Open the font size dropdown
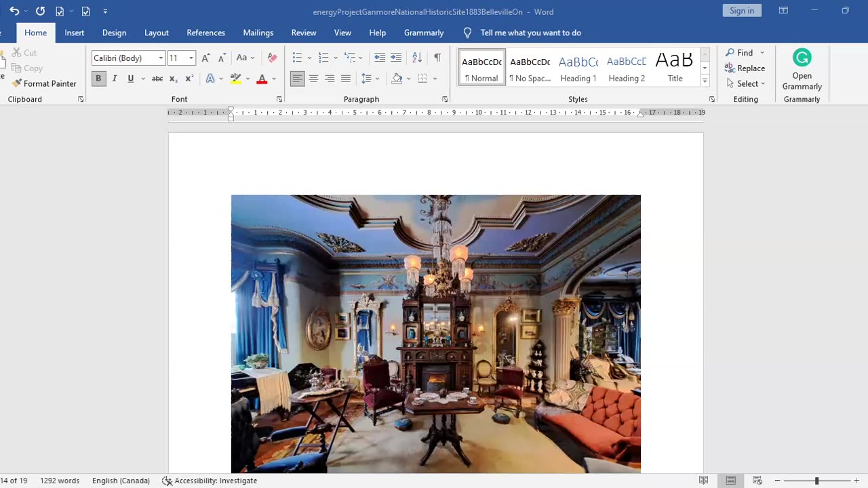The image size is (868, 488). [x=191, y=58]
